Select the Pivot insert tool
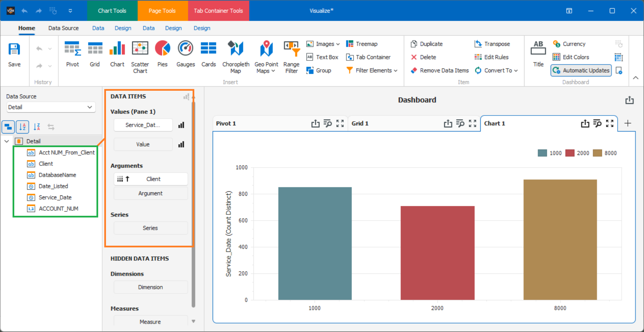This screenshot has height=332, width=644. tap(72, 54)
